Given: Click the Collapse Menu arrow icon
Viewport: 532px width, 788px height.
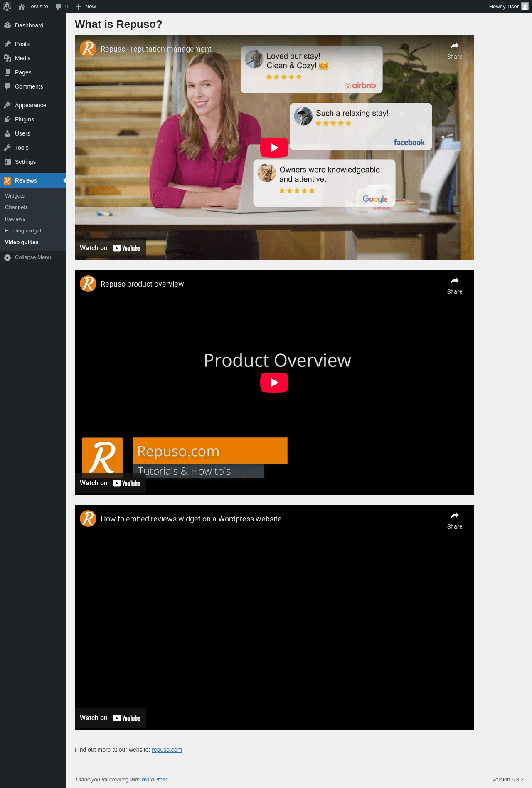Looking at the screenshot, I should pyautogui.click(x=7, y=258).
